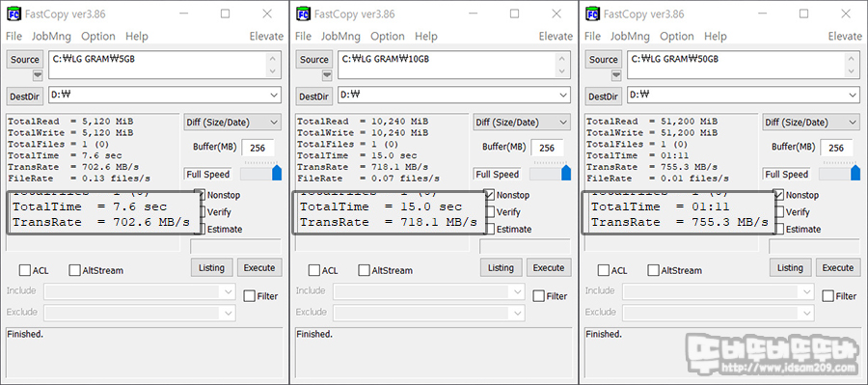Expand the DestDir D:\ combo in 5GB window
Screen dimensions: 868x385
point(274,96)
